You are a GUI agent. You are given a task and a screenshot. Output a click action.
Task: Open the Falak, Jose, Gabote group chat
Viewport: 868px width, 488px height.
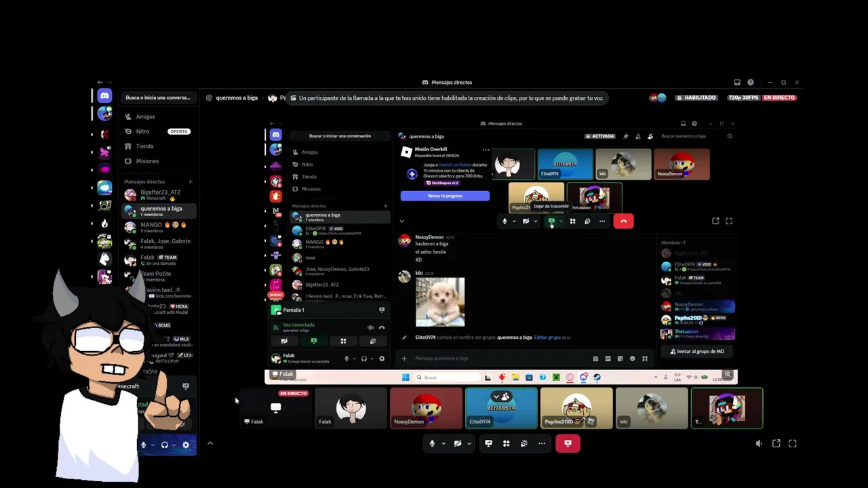tap(160, 243)
